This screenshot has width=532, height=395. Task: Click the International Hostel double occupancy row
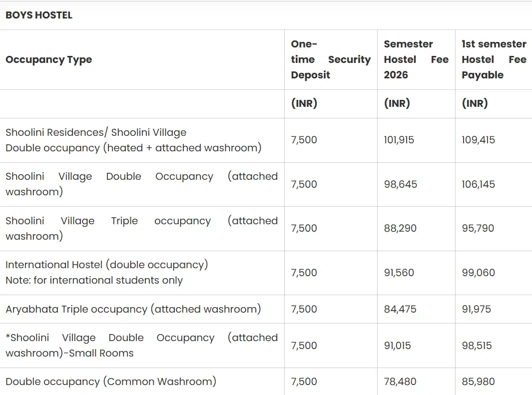coord(106,273)
